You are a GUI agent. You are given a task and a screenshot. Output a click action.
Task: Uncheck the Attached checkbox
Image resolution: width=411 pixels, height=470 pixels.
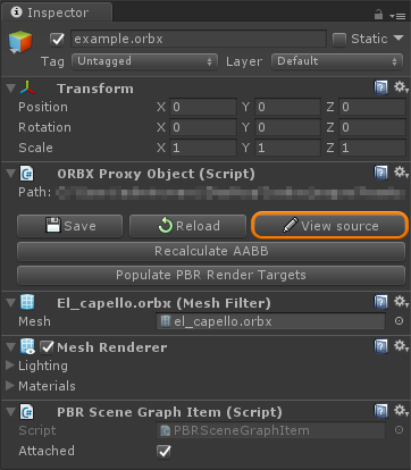(x=163, y=451)
